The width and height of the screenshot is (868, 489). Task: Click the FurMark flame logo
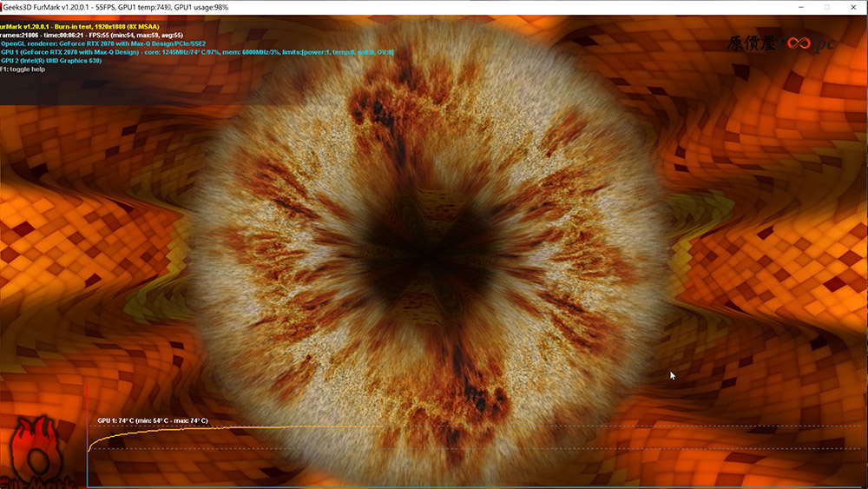coord(36,452)
